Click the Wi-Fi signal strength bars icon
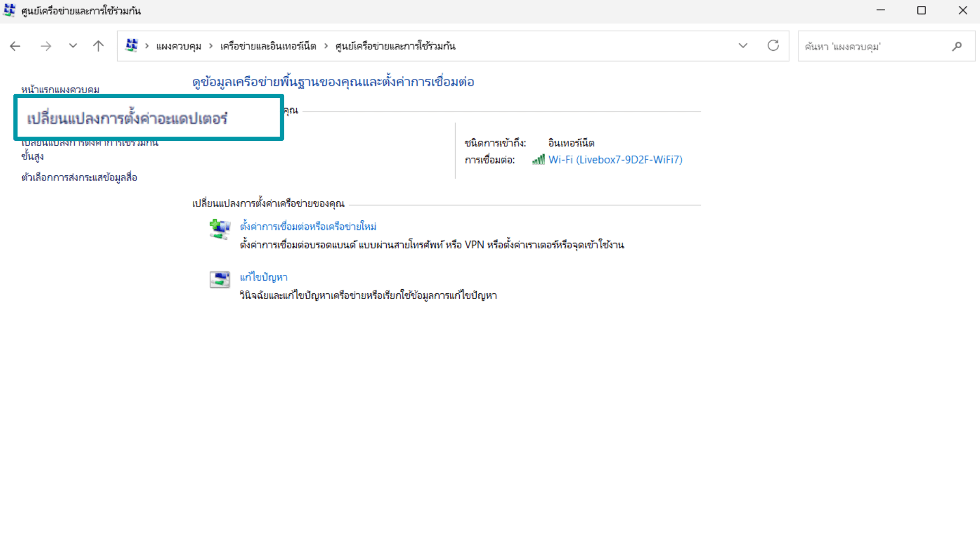 [539, 159]
